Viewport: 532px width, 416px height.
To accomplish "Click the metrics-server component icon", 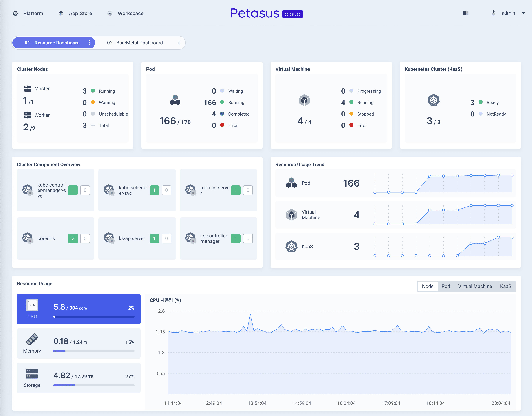I will [191, 190].
